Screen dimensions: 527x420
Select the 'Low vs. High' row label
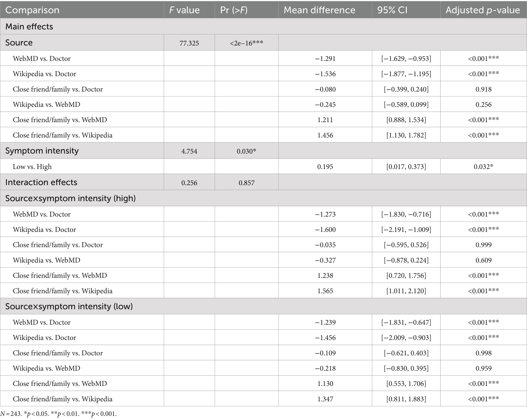click(x=32, y=167)
